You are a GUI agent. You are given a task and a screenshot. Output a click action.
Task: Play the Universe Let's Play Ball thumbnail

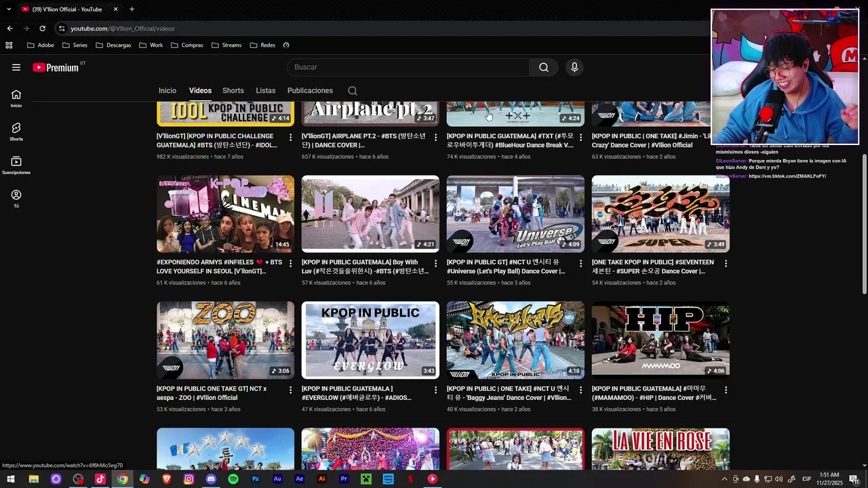tap(515, 214)
